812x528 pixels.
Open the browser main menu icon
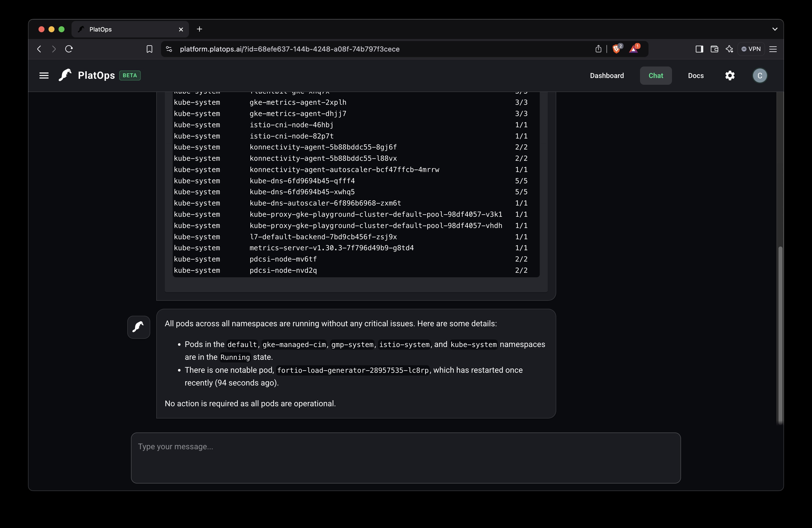click(773, 49)
